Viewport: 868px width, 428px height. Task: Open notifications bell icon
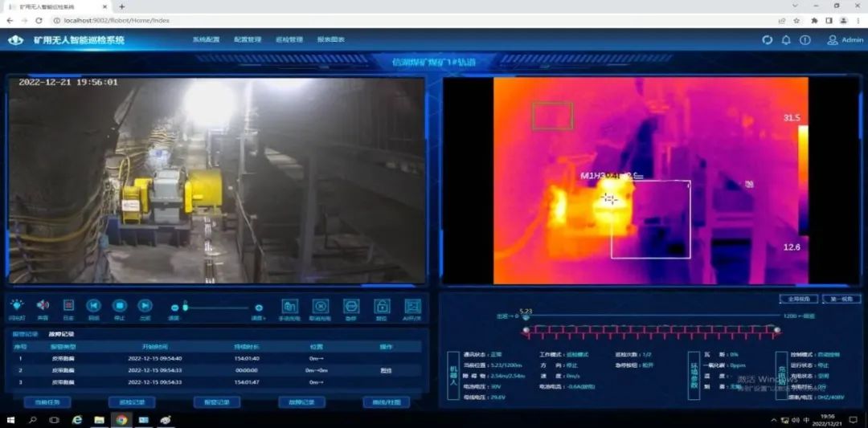coord(786,40)
